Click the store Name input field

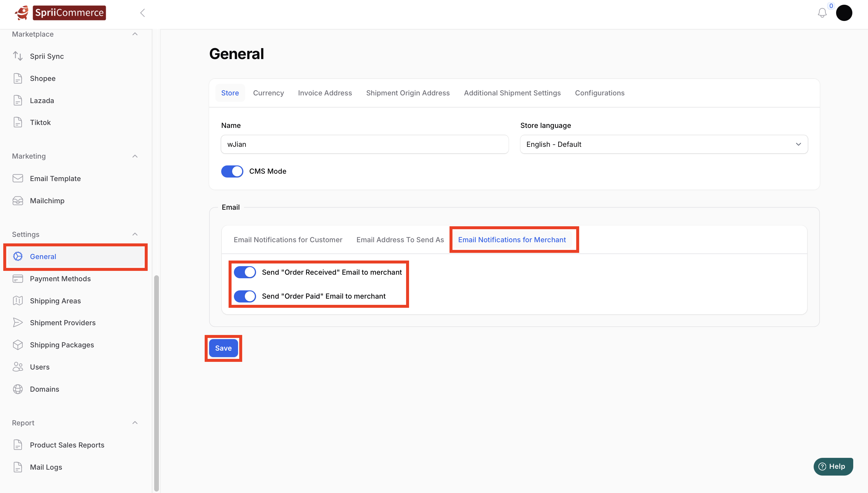click(x=364, y=144)
